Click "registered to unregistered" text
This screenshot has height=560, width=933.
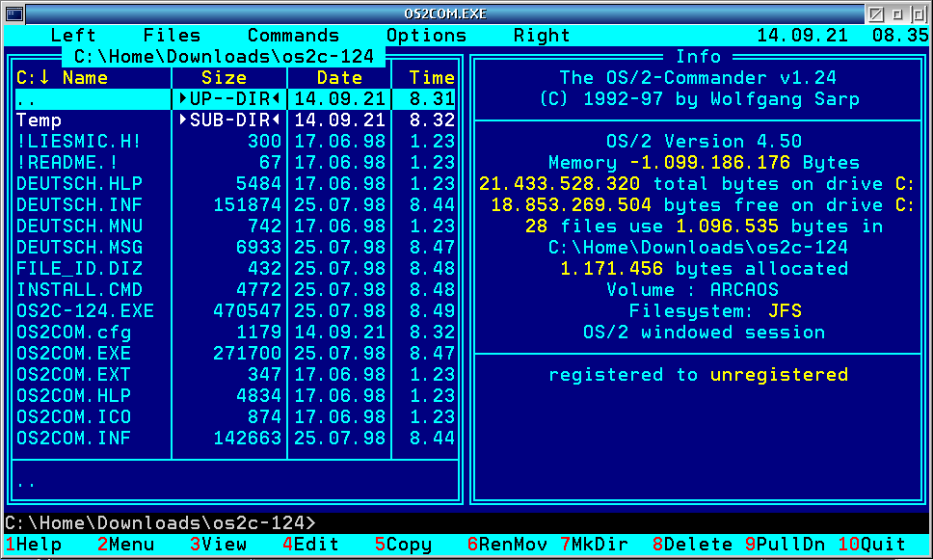pos(698,375)
